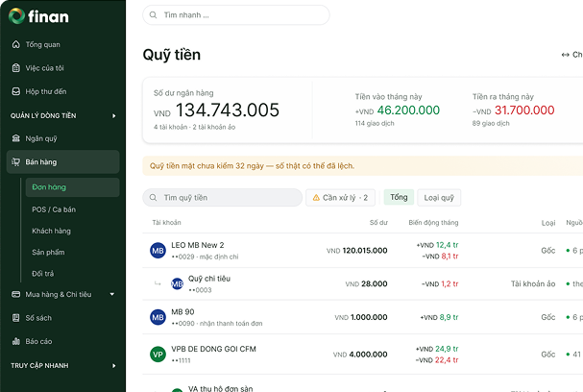Open VPB DE DONG GOI CFM account name

[213, 349]
